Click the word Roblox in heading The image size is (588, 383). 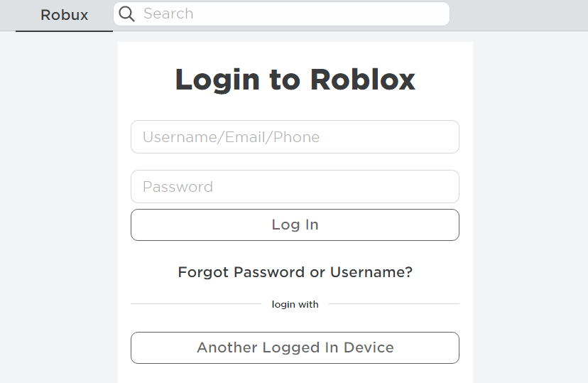click(363, 80)
